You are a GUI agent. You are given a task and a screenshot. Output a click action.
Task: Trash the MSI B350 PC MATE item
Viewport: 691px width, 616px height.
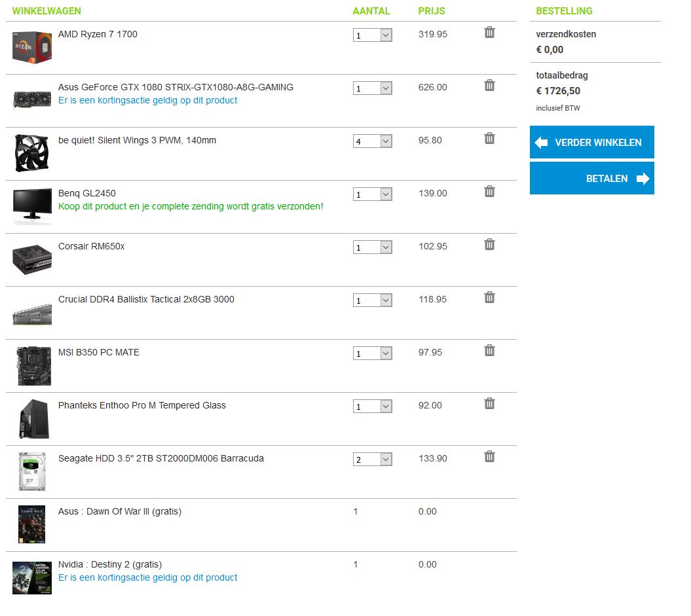[489, 350]
